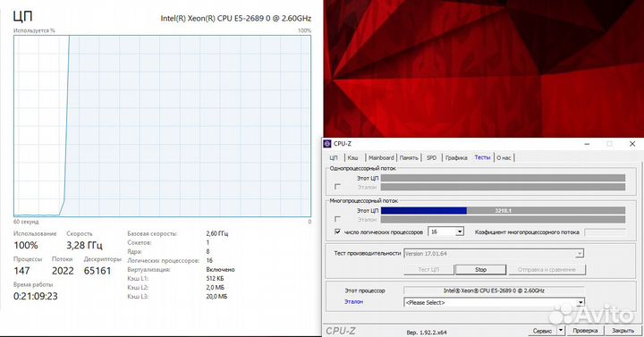644x337 pixels.
Task: Close the CPU-Z window with the X
Action: coord(632,144)
